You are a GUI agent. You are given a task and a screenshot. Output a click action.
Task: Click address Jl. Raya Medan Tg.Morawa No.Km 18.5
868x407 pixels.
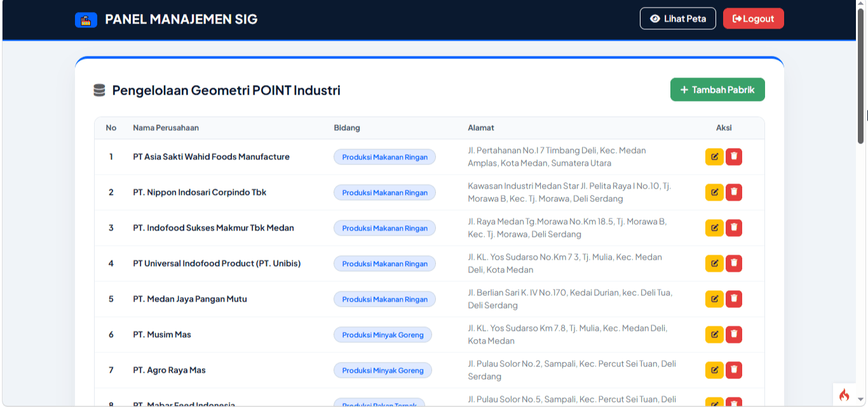click(567, 228)
